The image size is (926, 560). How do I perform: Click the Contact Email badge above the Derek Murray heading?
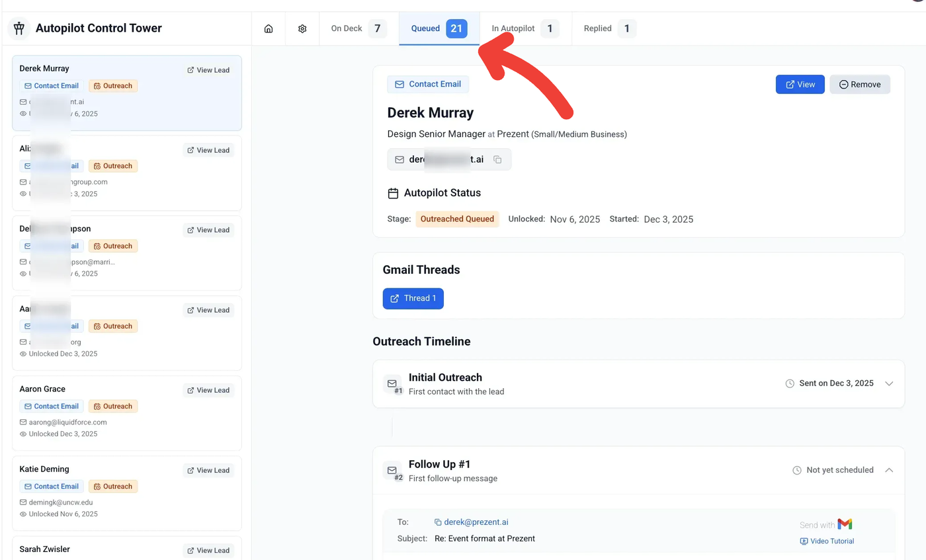[x=428, y=85]
